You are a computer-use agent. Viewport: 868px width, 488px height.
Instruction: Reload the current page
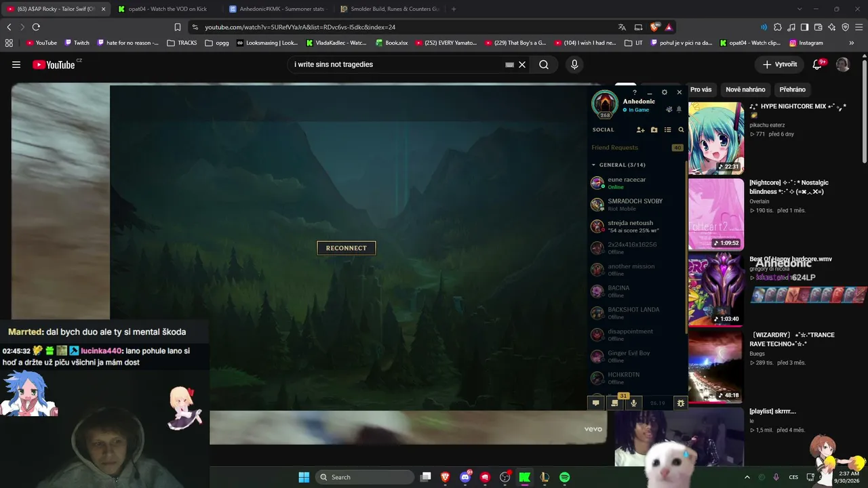pyautogui.click(x=36, y=27)
